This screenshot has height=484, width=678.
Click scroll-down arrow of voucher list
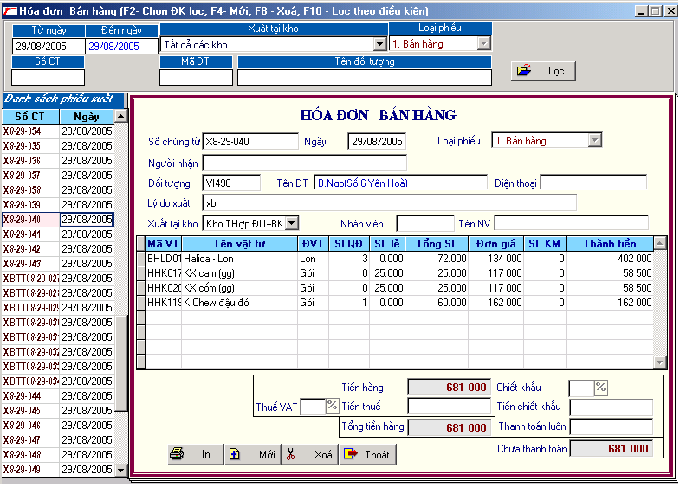[121, 470]
